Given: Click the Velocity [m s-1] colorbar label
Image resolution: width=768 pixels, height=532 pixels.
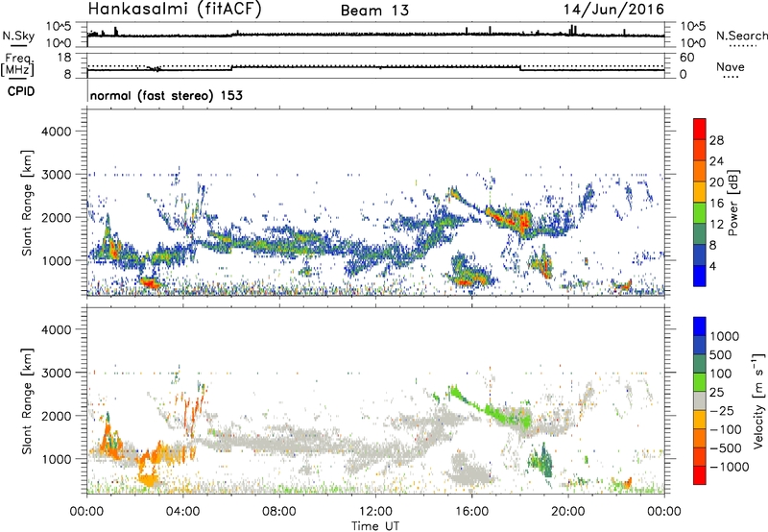Looking at the screenshot, I should point(758,400).
